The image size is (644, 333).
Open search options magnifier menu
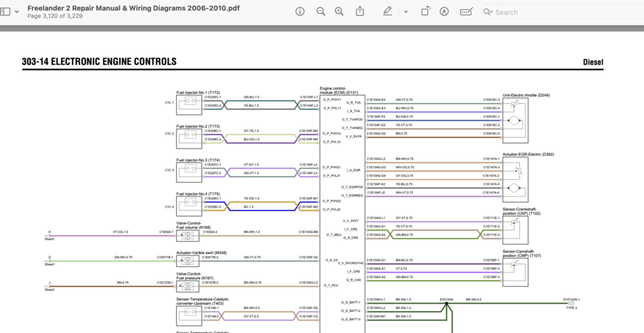[488, 12]
